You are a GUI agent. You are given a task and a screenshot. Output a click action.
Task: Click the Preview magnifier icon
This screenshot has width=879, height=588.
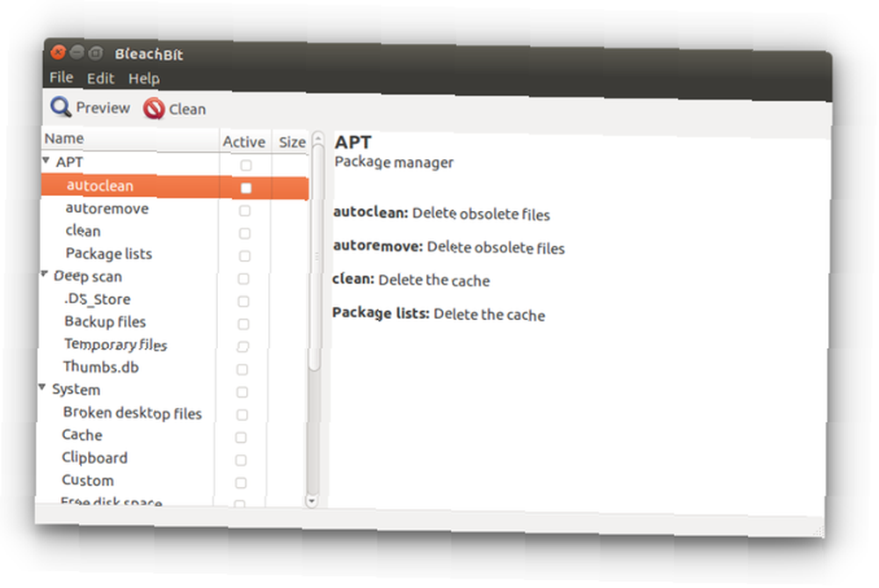tap(61, 106)
